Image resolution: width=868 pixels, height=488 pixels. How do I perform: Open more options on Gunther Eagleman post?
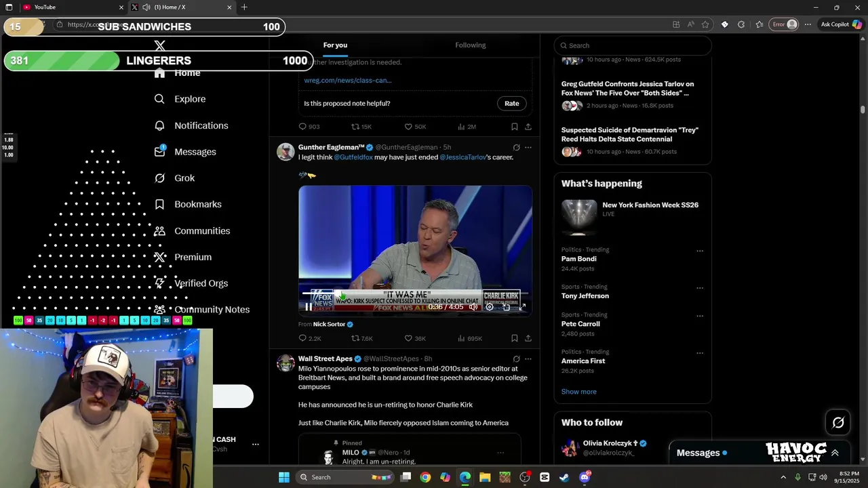click(x=528, y=147)
